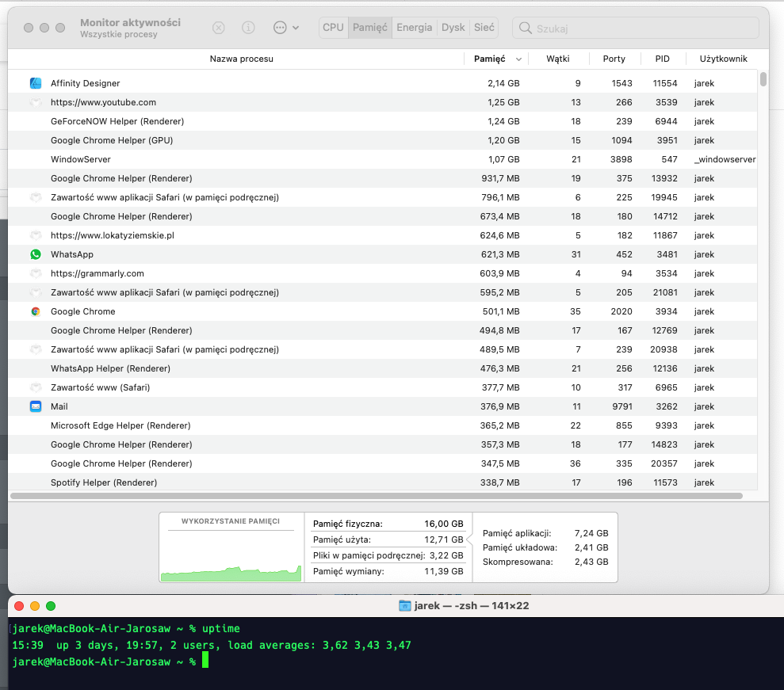Open the Energia tab

(414, 28)
